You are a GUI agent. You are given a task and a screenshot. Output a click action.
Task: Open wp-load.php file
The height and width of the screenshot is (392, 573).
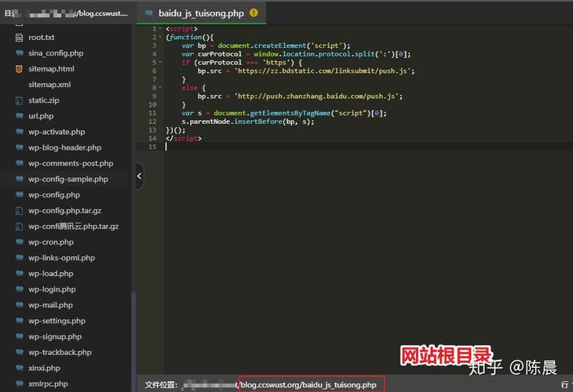pos(51,274)
